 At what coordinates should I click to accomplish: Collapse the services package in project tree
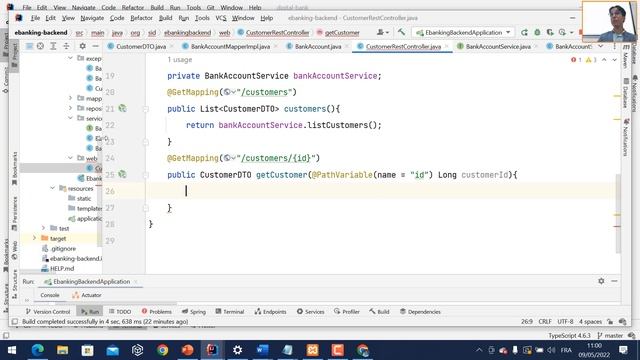pos(71,118)
